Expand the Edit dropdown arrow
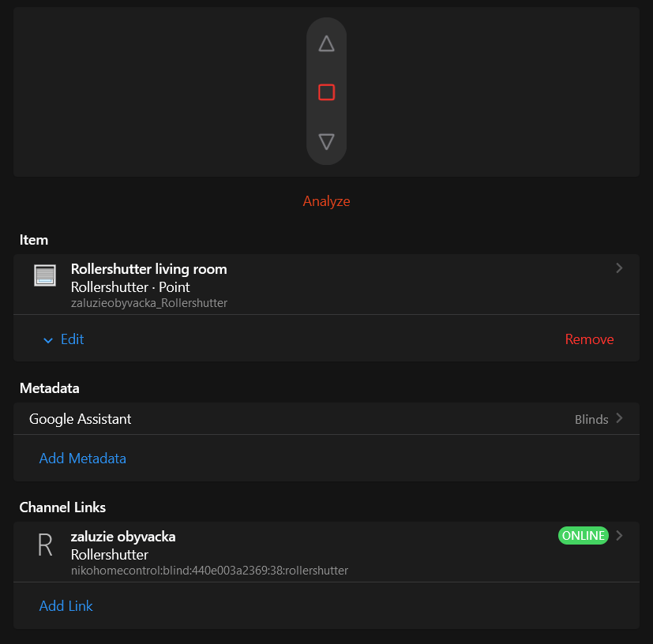The width and height of the screenshot is (653, 644). point(48,339)
